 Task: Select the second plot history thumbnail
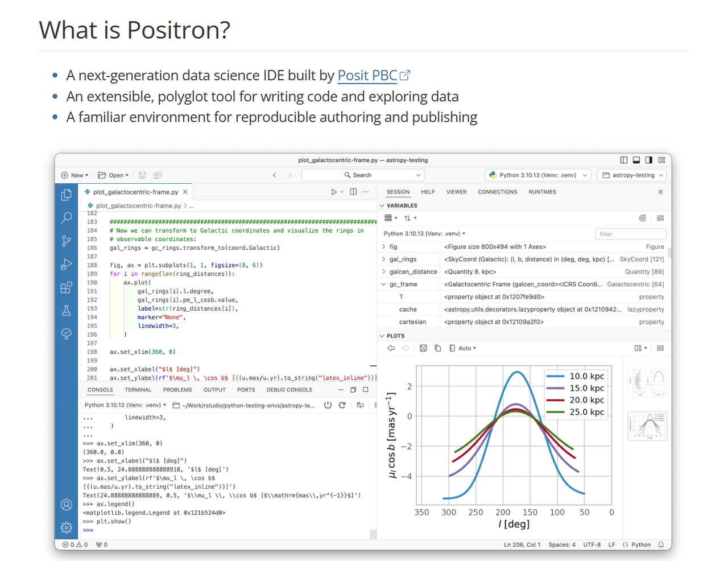(647, 426)
